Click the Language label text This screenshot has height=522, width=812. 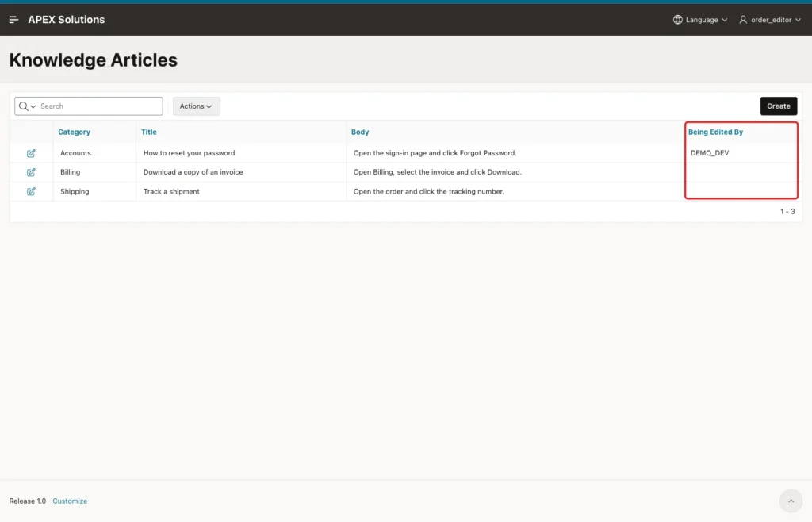click(x=702, y=20)
